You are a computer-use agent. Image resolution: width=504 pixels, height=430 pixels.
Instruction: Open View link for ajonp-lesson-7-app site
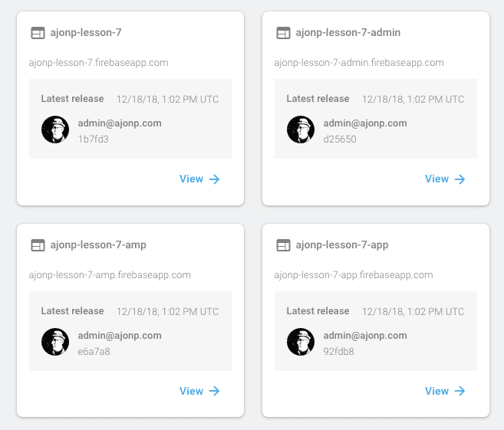click(x=445, y=391)
